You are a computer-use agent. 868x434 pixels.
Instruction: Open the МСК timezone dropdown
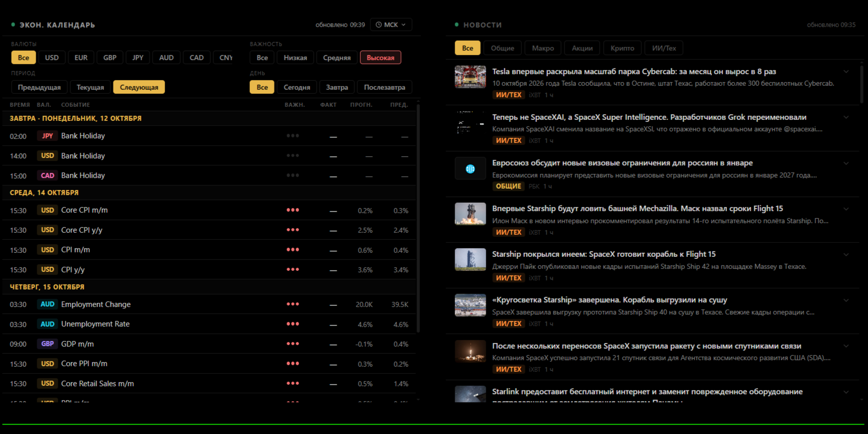pos(391,25)
